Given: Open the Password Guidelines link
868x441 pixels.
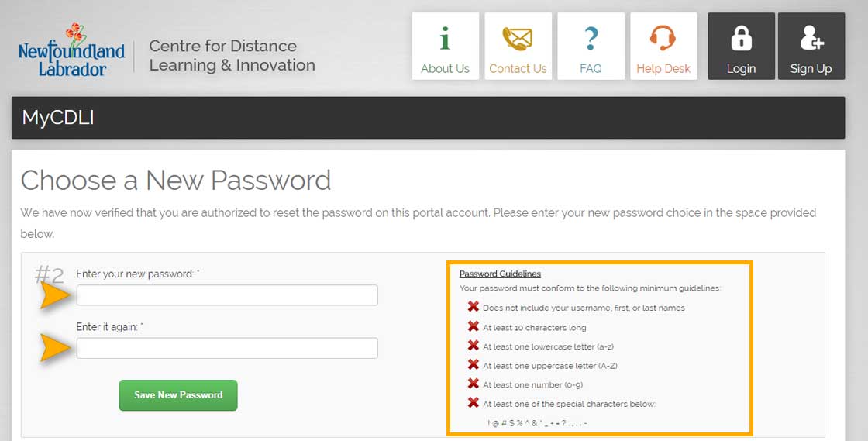Looking at the screenshot, I should tap(500, 274).
